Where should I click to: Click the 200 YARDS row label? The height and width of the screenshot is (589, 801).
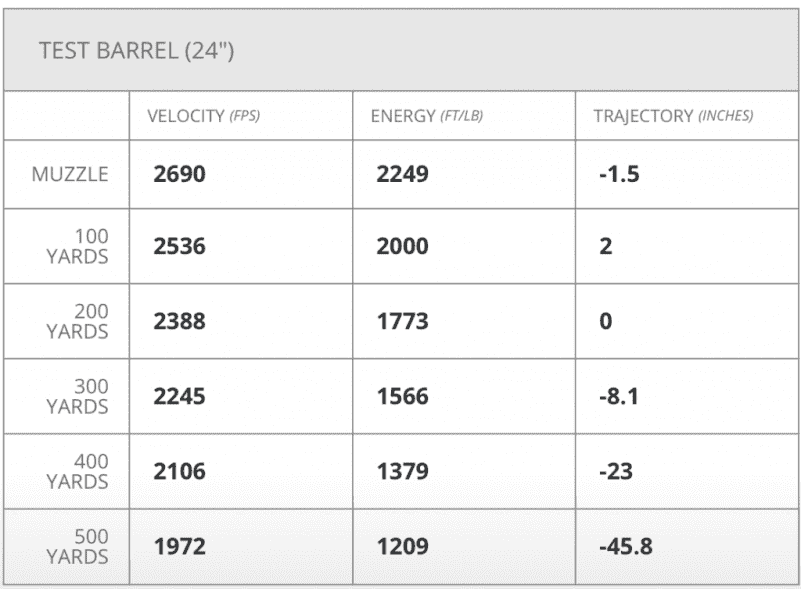pyautogui.click(x=77, y=322)
